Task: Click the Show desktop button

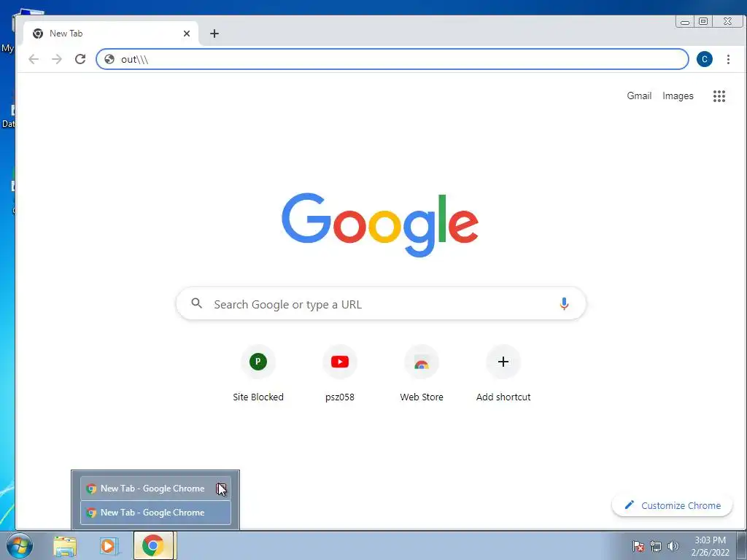Action: [742, 545]
